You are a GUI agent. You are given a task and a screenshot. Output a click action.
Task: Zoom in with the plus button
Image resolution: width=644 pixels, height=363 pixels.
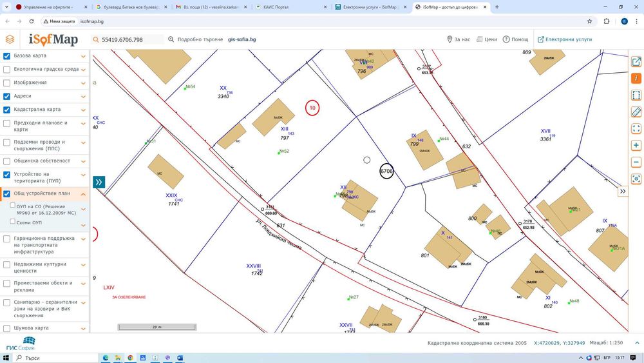(636, 146)
